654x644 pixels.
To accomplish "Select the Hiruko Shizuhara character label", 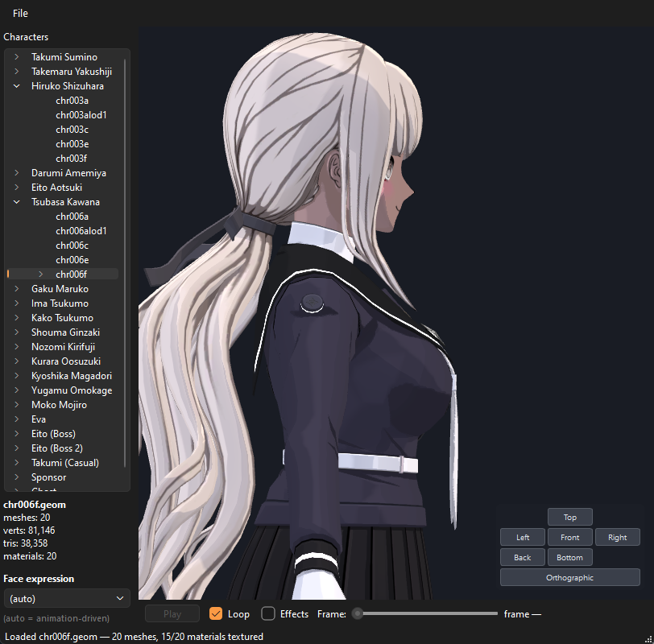I will pyautogui.click(x=68, y=86).
